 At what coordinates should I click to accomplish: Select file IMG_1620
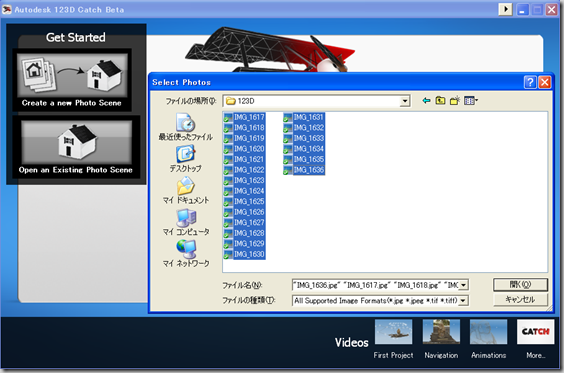coord(244,149)
